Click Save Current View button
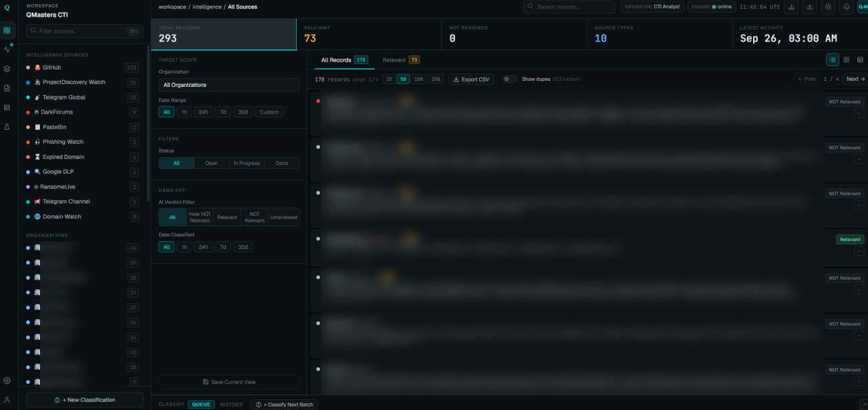This screenshot has width=868, height=410. click(229, 382)
